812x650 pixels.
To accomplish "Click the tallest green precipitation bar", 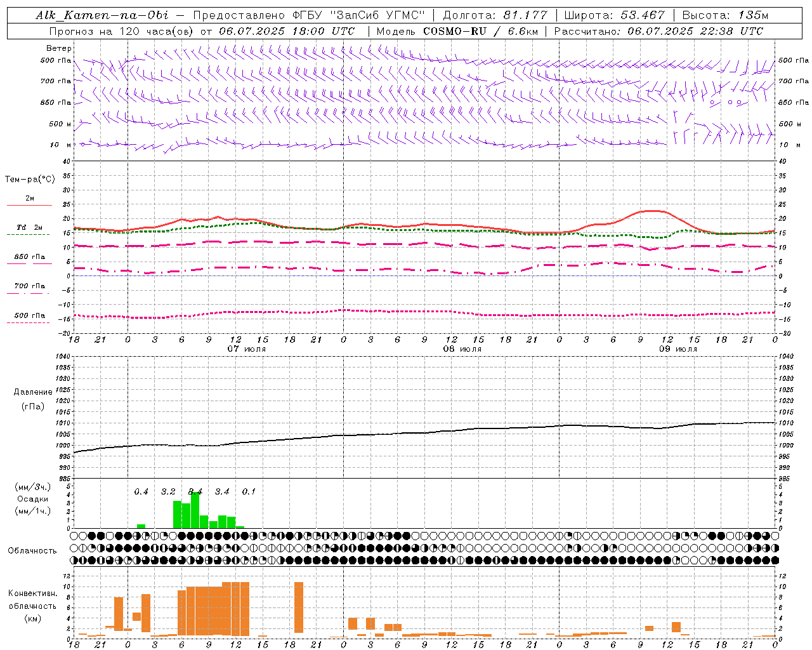I will (x=195, y=510).
